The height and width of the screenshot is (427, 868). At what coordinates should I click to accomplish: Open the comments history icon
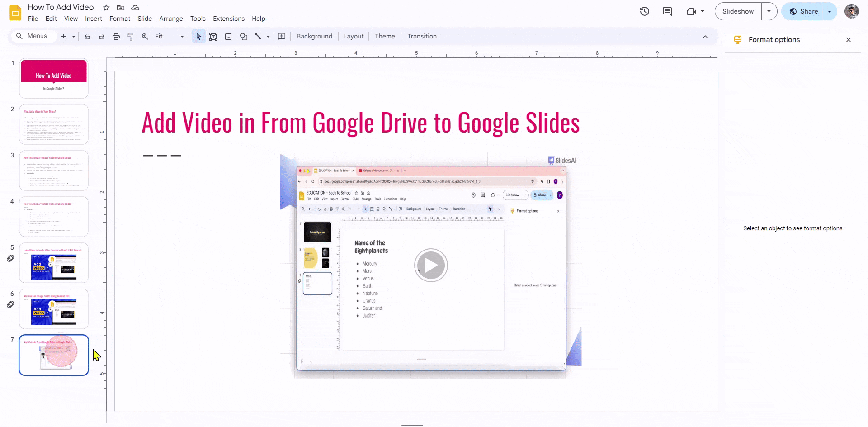tap(667, 11)
